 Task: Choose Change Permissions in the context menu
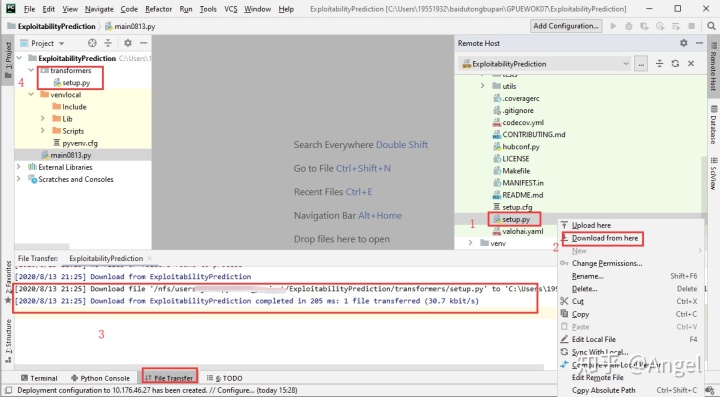(607, 263)
